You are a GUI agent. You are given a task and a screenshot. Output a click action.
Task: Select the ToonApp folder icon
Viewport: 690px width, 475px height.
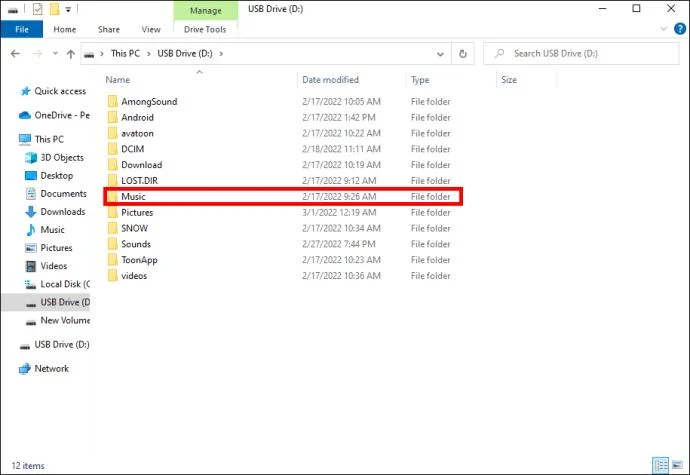[x=113, y=260]
